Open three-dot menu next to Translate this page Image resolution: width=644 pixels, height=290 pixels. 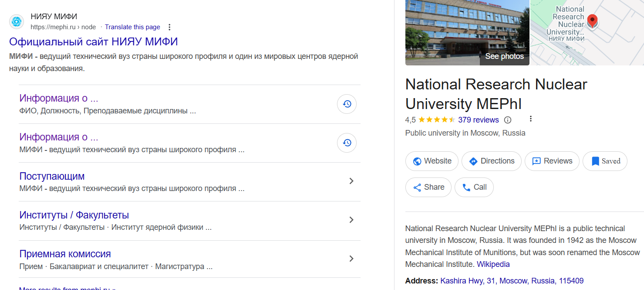170,27
